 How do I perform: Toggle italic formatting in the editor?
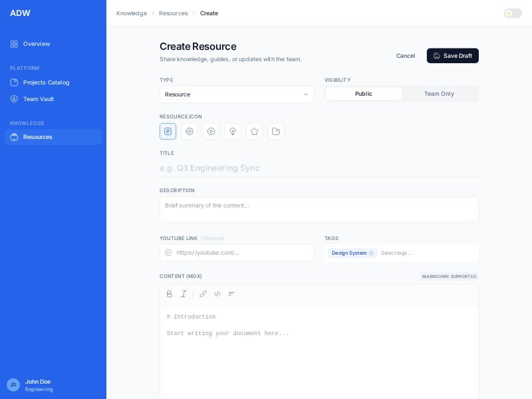(184, 294)
